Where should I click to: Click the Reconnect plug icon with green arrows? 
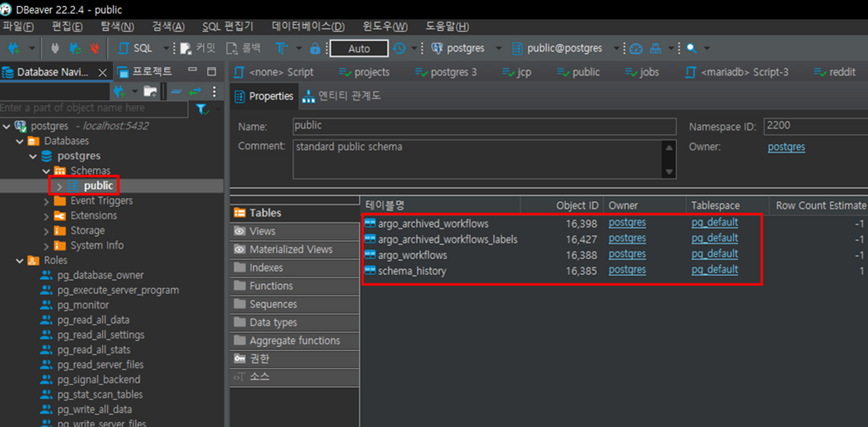tap(75, 48)
